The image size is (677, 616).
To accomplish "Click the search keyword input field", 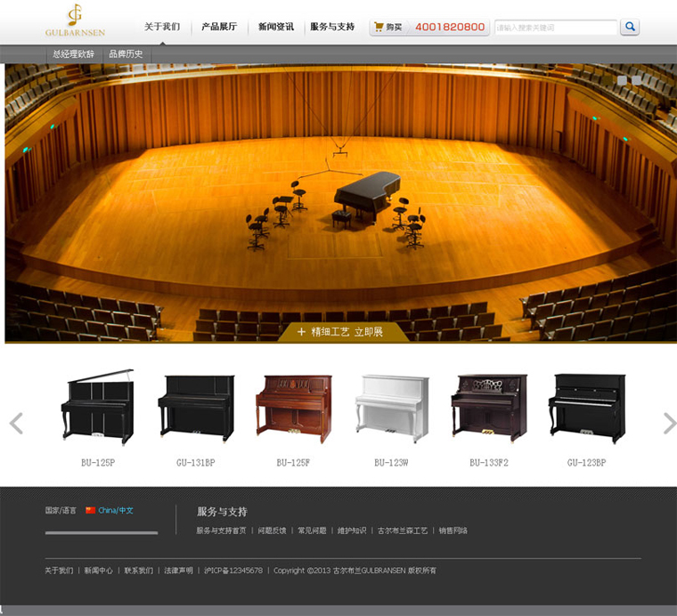I will [x=555, y=28].
